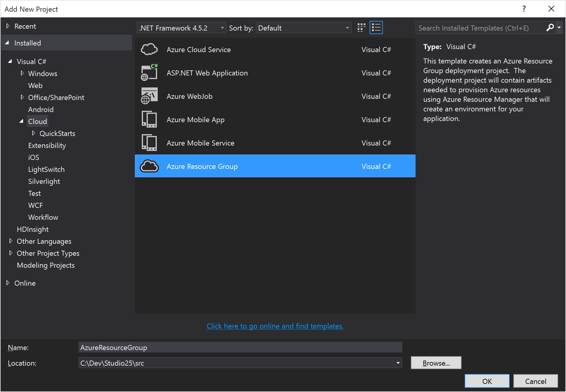Collapse the Cloud node arrow
Image resolution: width=566 pixels, height=392 pixels.
point(21,121)
